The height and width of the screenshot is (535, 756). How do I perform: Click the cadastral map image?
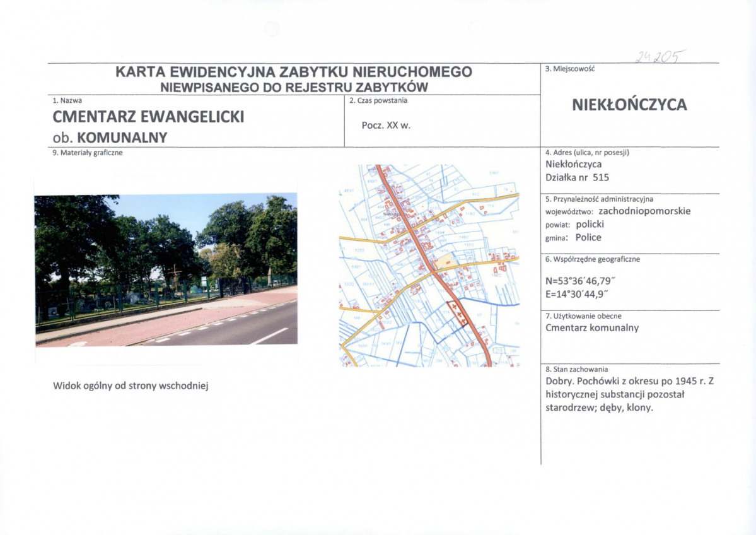pos(429,266)
